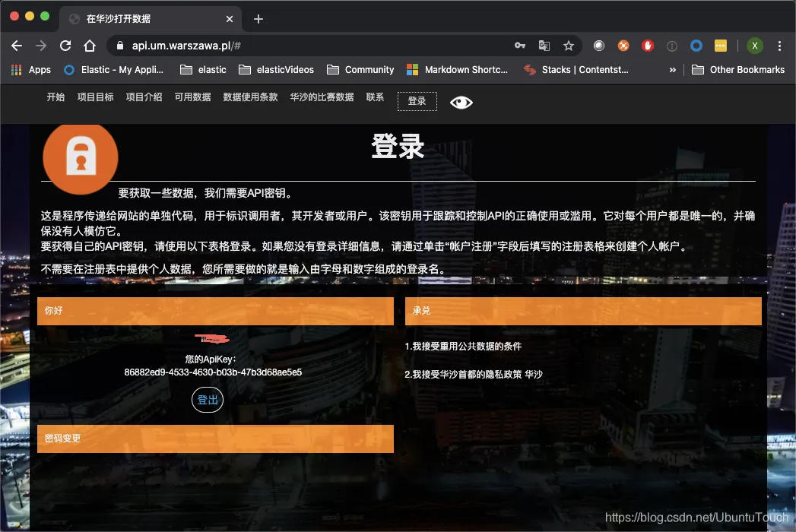Go to the browser home icon
This screenshot has height=532, width=796.
[90, 46]
